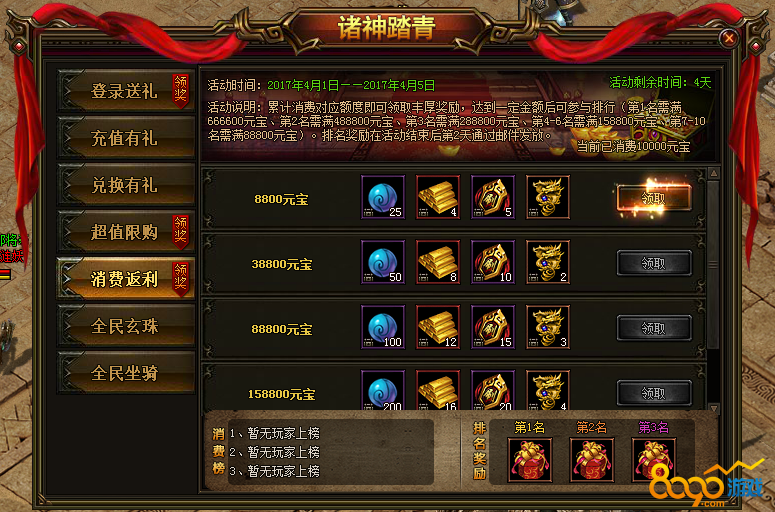This screenshot has height=512, width=775.
Task: Switch to the 全民玄珠 tab
Action: pyautogui.click(x=126, y=326)
